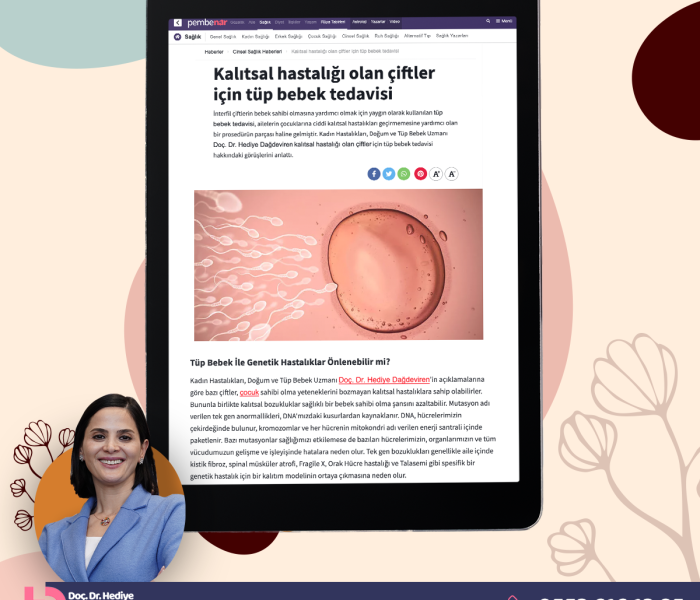Click the back arrow icon beside logo

pos(178,21)
